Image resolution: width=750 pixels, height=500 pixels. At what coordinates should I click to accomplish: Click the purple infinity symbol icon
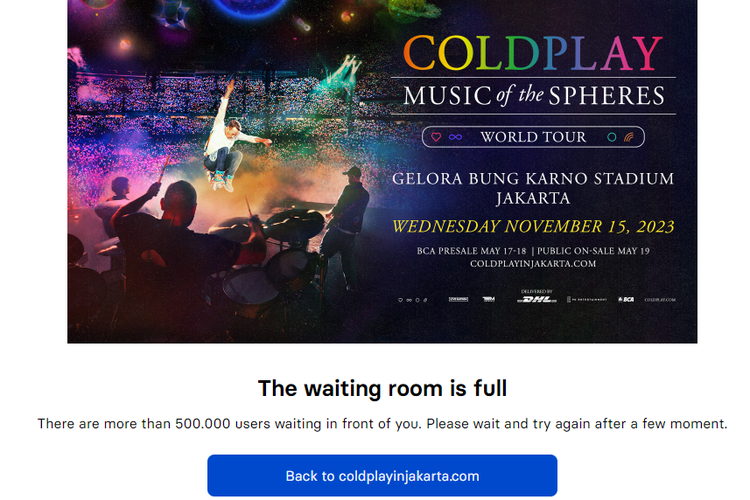(x=455, y=136)
